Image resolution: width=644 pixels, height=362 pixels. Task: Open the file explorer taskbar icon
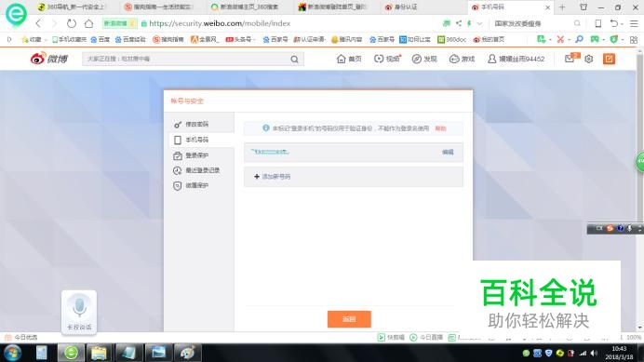point(99,353)
